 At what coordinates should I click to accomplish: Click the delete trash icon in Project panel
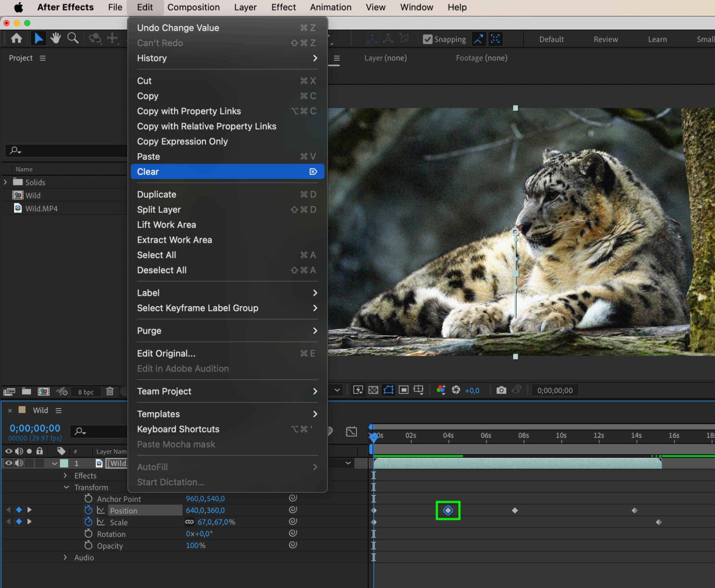pyautogui.click(x=110, y=391)
